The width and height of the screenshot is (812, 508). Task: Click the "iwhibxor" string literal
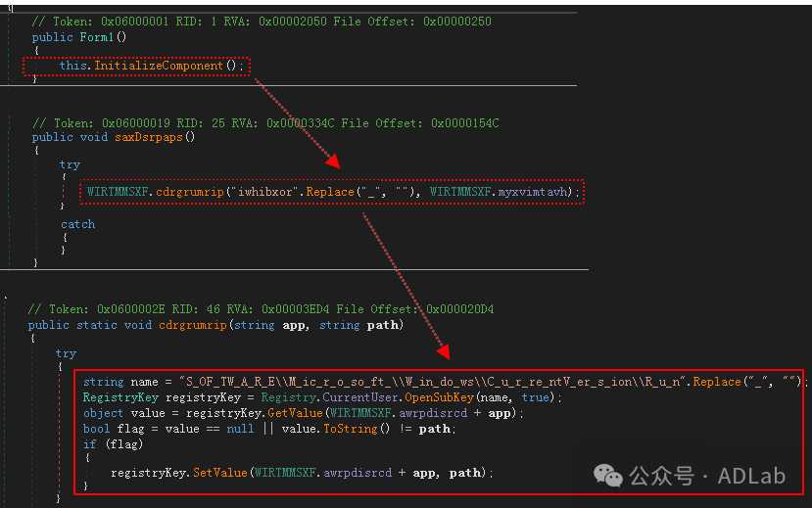click(265, 192)
